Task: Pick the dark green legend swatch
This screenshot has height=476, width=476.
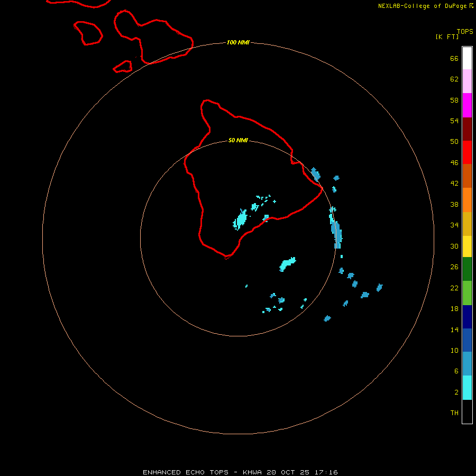Action: (x=467, y=269)
